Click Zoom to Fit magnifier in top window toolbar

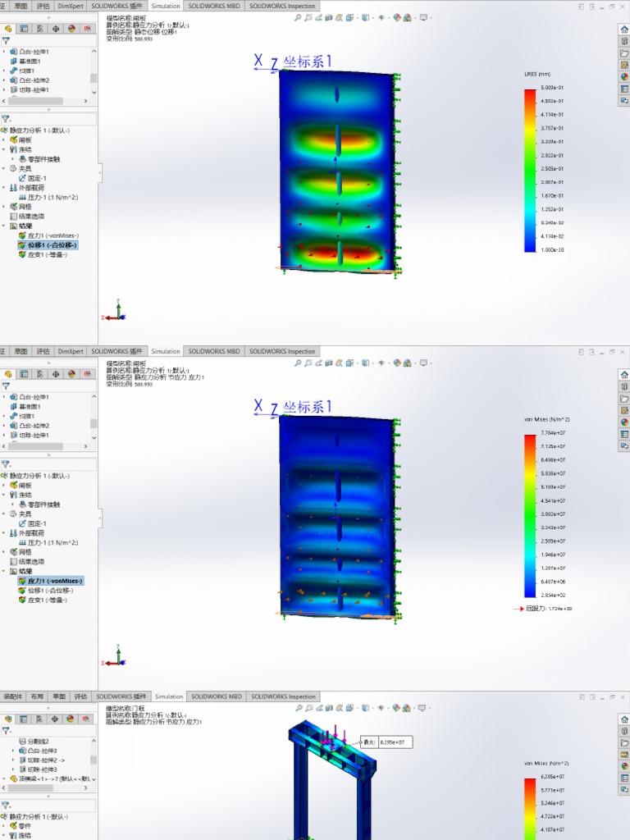click(298, 18)
